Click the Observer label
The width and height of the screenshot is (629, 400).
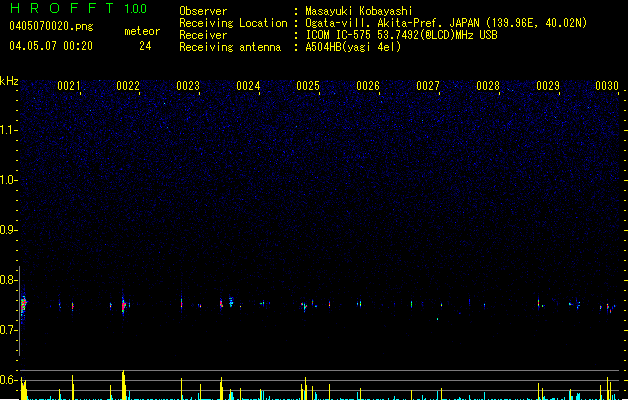click(203, 11)
